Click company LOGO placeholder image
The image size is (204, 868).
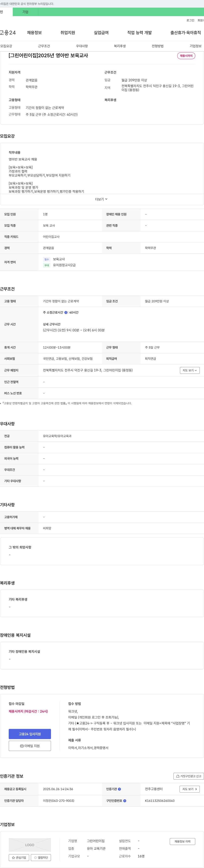click(x=30, y=845)
